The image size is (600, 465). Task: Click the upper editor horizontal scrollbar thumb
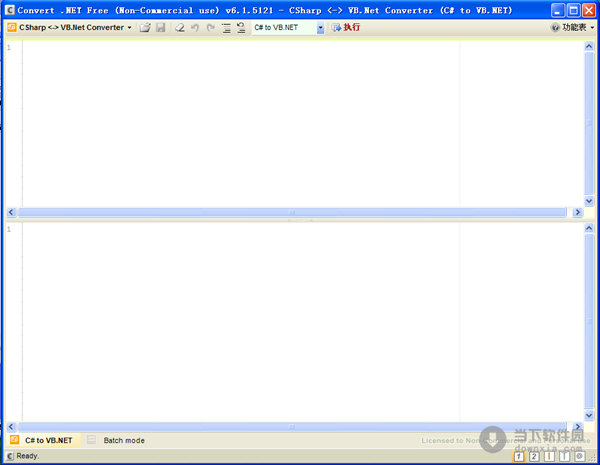tap(292, 212)
